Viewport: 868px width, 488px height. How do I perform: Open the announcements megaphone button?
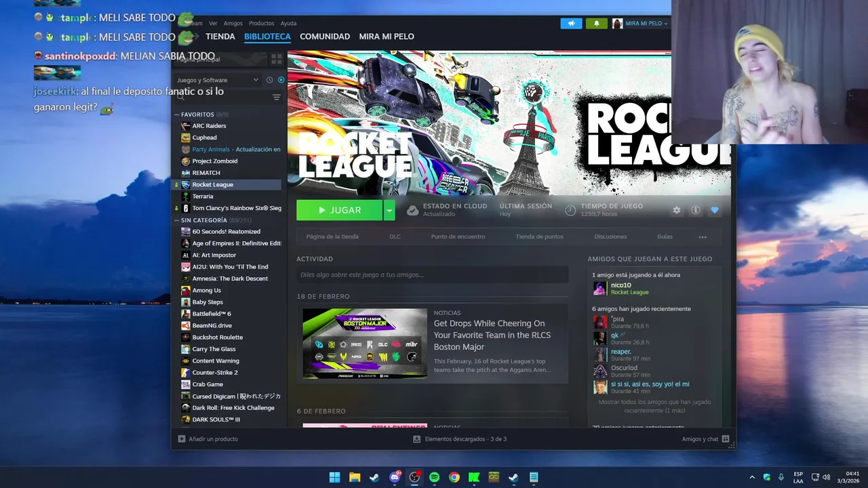pyautogui.click(x=571, y=23)
